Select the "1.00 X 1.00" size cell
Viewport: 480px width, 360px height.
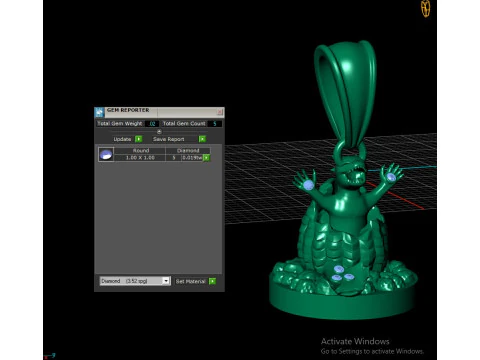pos(140,158)
